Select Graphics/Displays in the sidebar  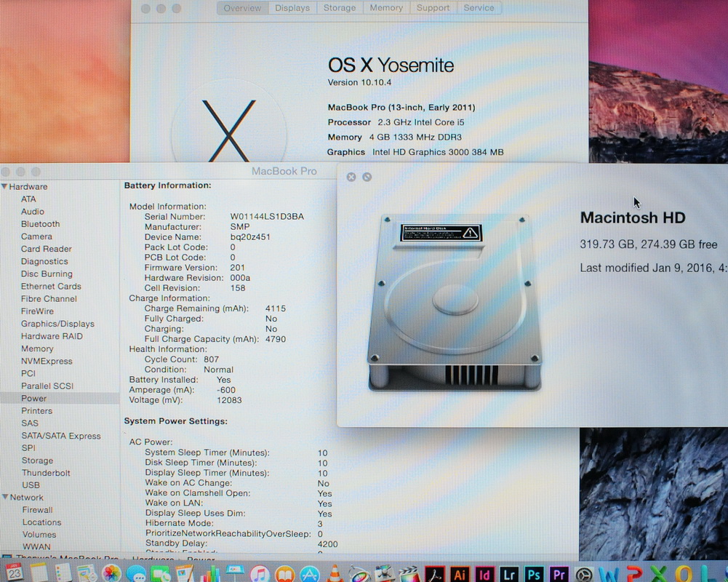point(57,324)
